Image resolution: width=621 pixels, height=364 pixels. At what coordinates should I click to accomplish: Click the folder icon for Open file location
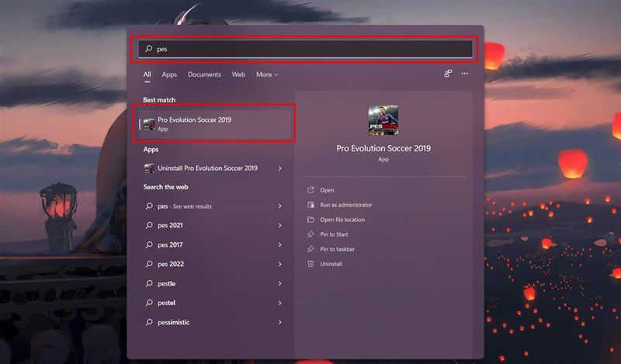(x=311, y=220)
